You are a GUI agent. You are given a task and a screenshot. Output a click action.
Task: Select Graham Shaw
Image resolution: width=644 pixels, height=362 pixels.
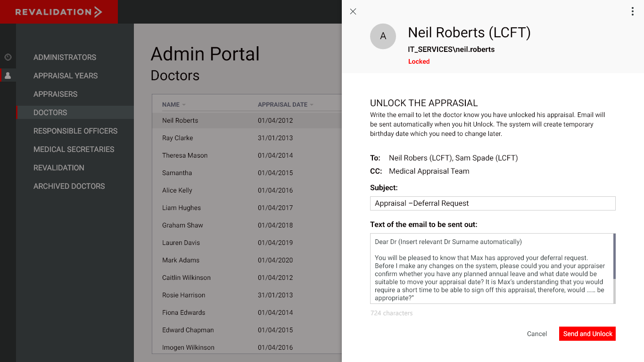[x=247, y=225]
